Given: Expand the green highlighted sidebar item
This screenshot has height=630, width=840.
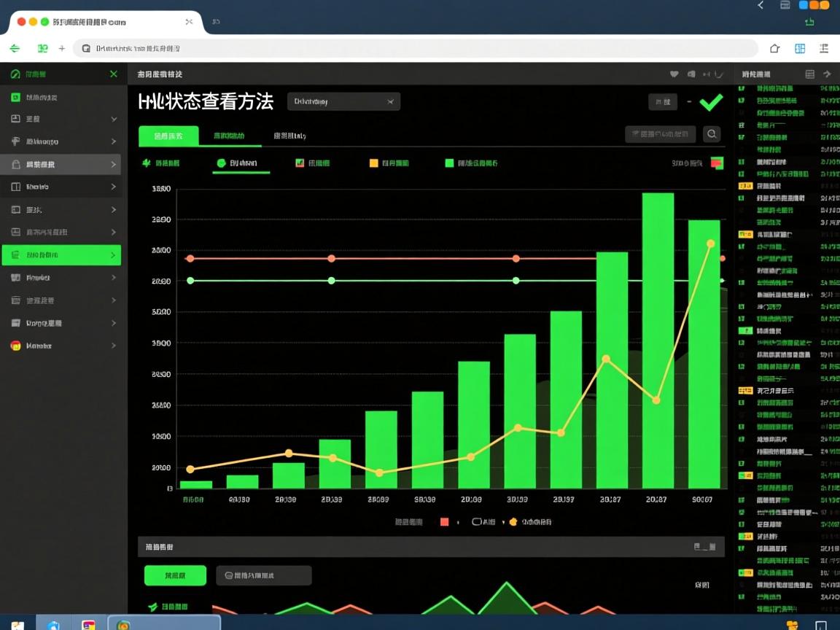Looking at the screenshot, I should point(113,255).
